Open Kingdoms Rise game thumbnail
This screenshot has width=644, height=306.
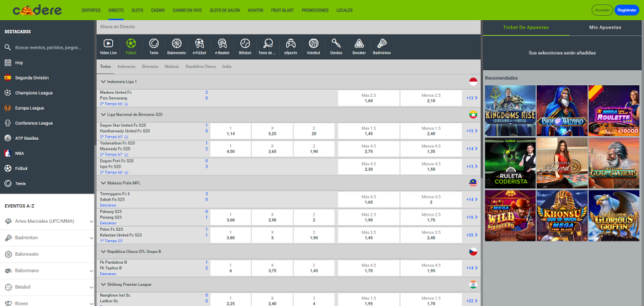click(510, 110)
